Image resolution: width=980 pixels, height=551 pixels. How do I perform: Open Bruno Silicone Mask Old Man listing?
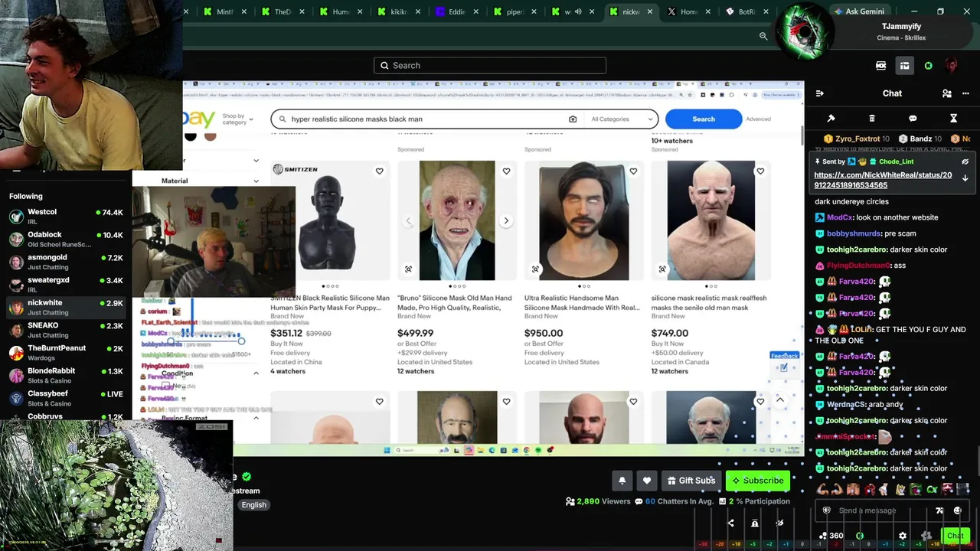[455, 303]
